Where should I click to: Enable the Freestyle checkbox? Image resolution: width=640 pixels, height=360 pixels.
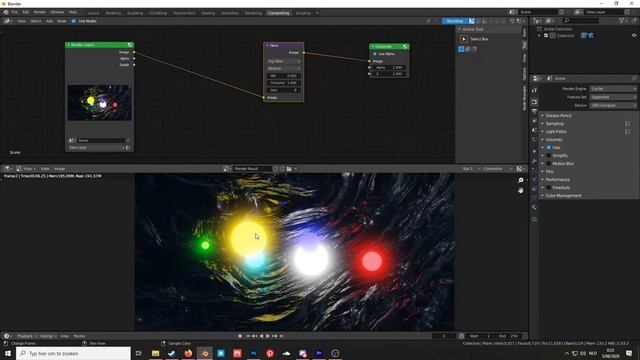[549, 188]
